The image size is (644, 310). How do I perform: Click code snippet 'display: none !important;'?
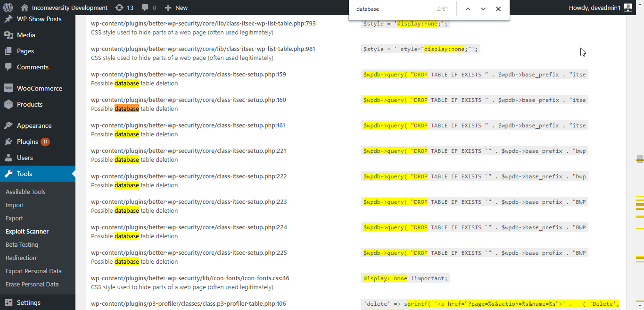(405, 278)
